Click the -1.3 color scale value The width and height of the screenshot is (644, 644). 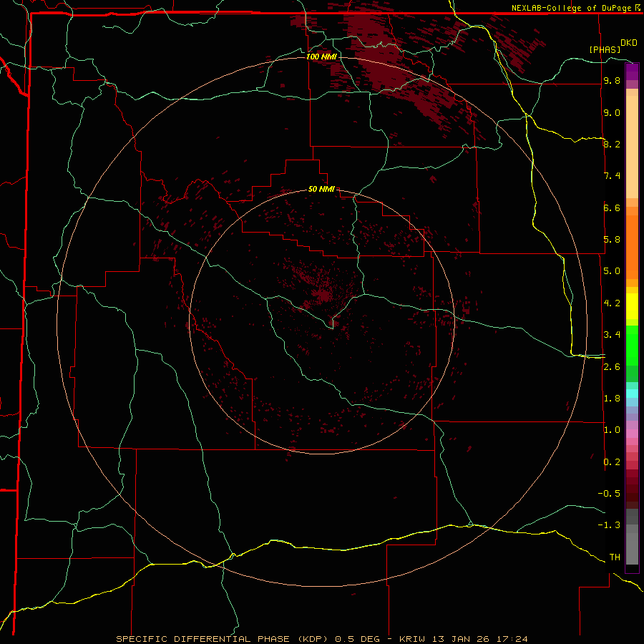(609, 525)
